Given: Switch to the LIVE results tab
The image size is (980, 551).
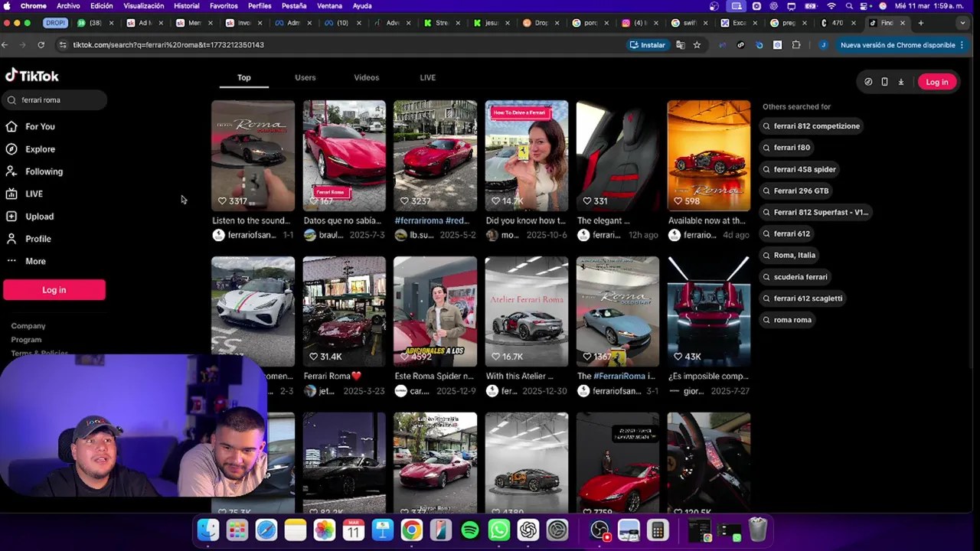Looking at the screenshot, I should pos(427,77).
